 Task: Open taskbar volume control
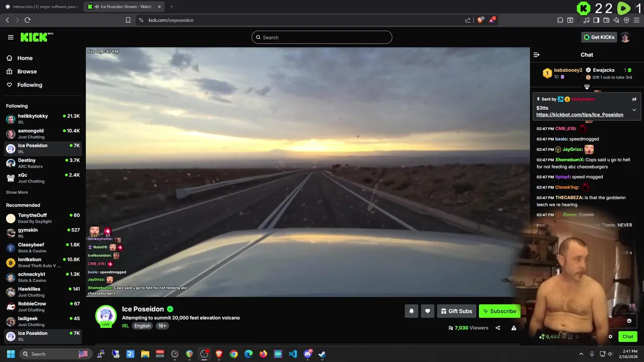pyautogui.click(x=610, y=354)
